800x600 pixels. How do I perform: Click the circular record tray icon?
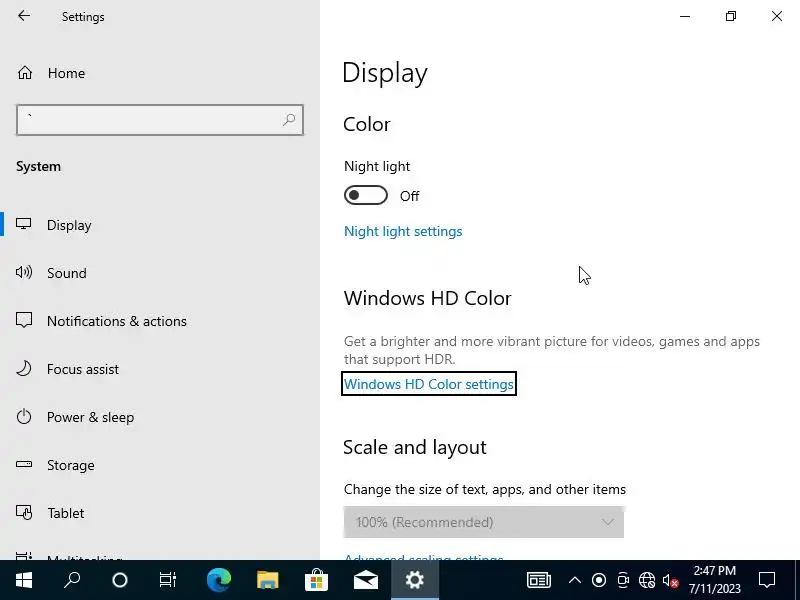[599, 580]
